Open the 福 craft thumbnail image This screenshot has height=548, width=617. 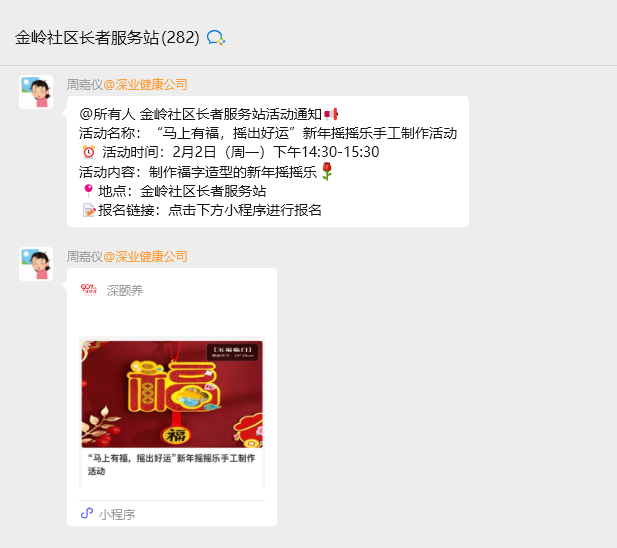coord(172,394)
